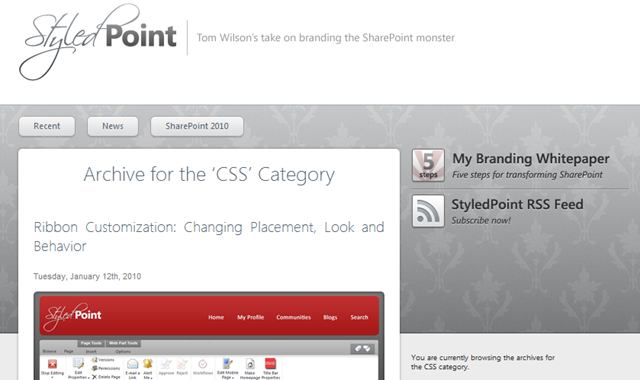Click the 'currently browsing the archives' note

tap(483, 362)
